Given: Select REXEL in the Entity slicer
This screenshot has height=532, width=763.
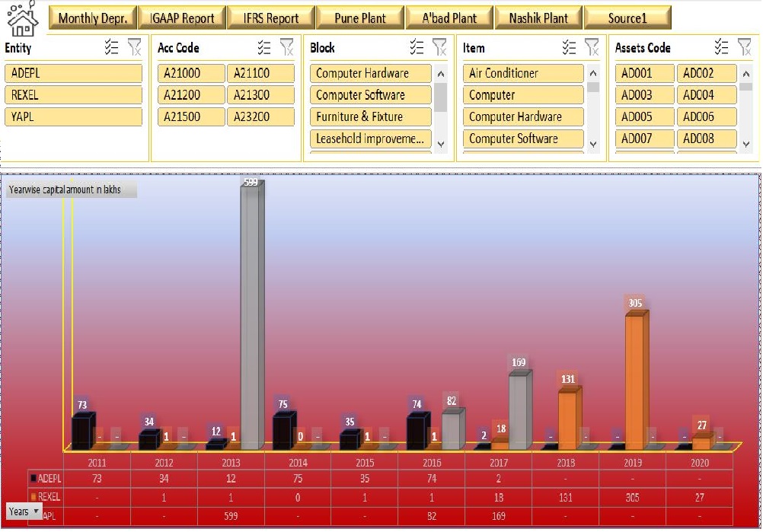Looking at the screenshot, I should tap(73, 95).
